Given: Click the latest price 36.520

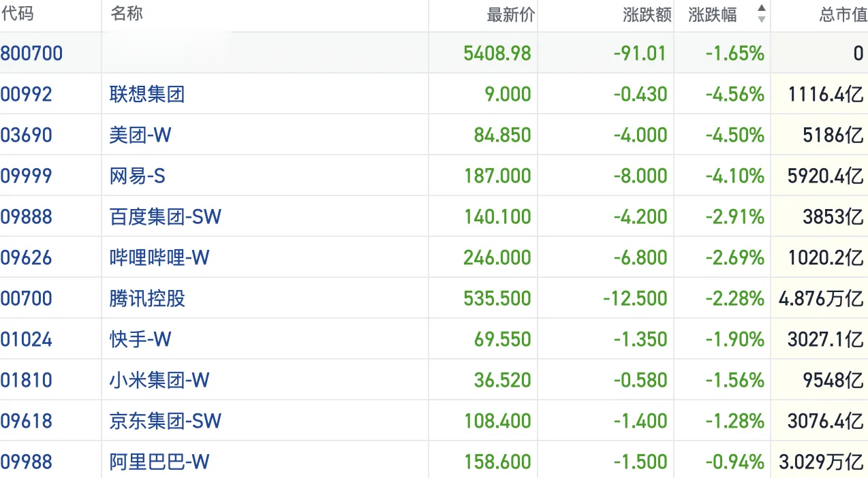Looking at the screenshot, I should [503, 380].
